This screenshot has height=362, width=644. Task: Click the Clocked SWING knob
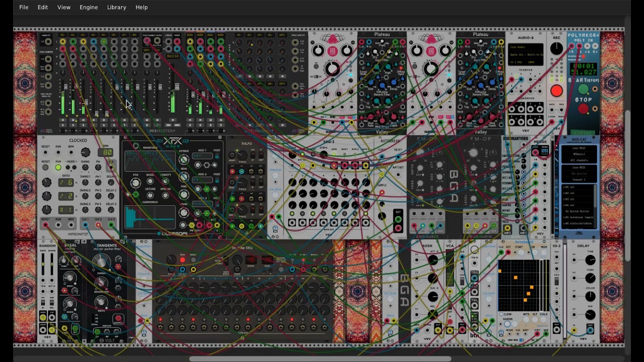86,167
